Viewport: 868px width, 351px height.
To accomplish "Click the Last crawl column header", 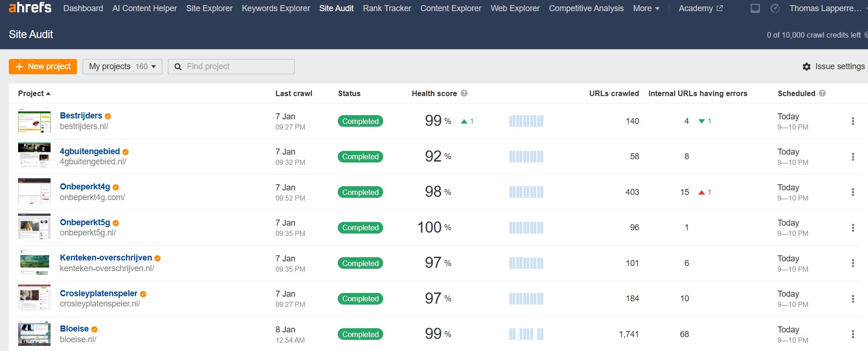I will 294,93.
